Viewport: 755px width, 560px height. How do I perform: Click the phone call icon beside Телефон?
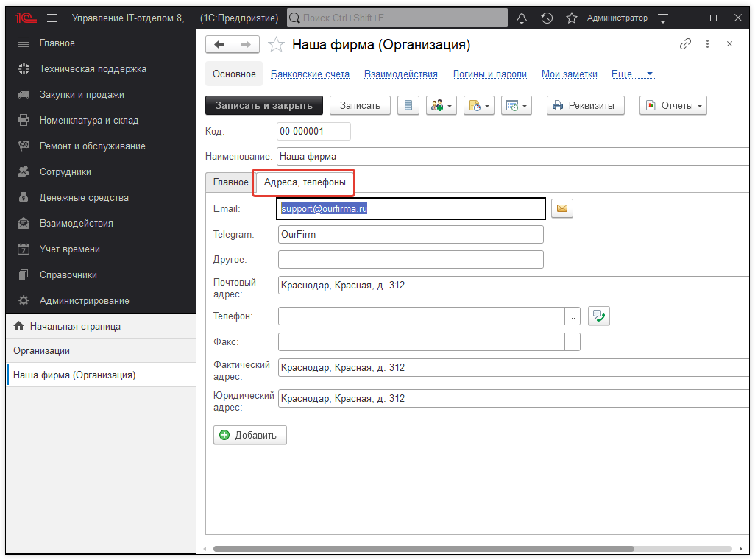pos(600,316)
